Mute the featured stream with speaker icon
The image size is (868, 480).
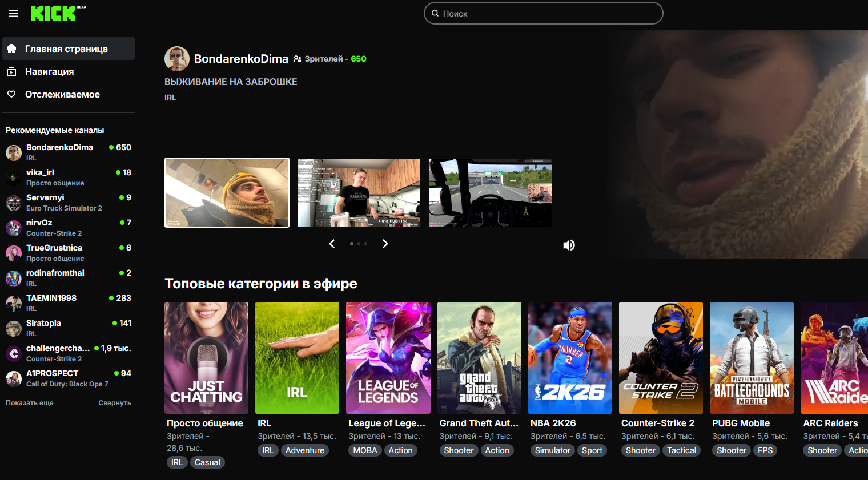569,245
